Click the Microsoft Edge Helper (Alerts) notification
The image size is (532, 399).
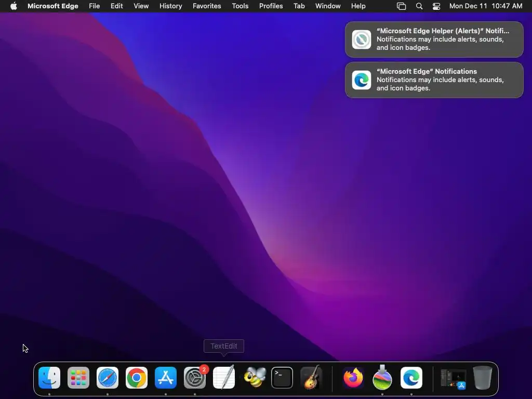pyautogui.click(x=434, y=39)
